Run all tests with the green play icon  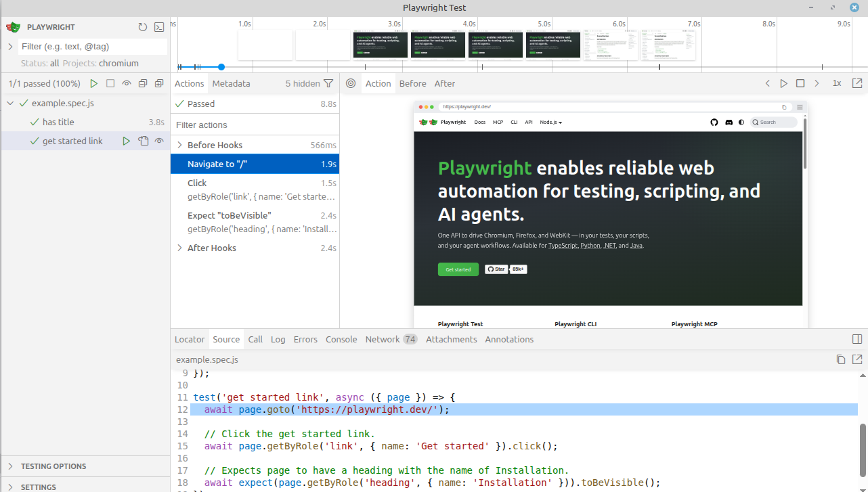click(x=94, y=84)
